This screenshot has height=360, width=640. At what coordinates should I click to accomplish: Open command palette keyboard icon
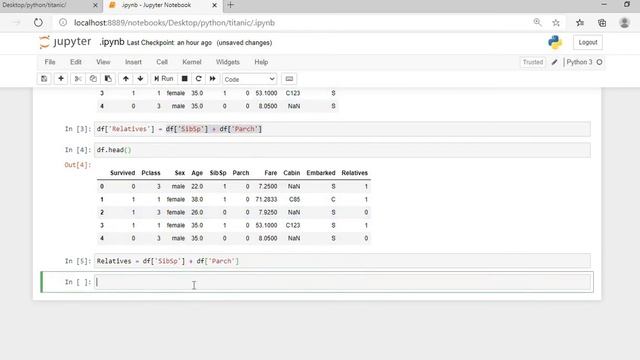(289, 79)
